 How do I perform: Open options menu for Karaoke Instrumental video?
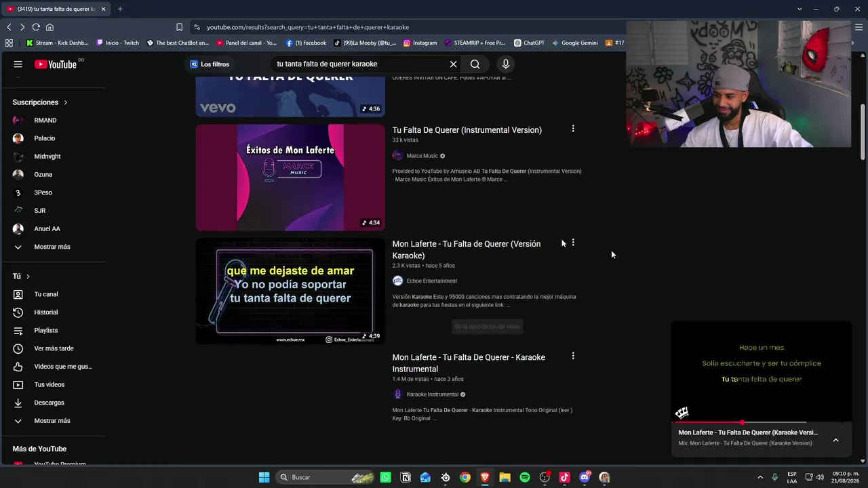tap(573, 356)
